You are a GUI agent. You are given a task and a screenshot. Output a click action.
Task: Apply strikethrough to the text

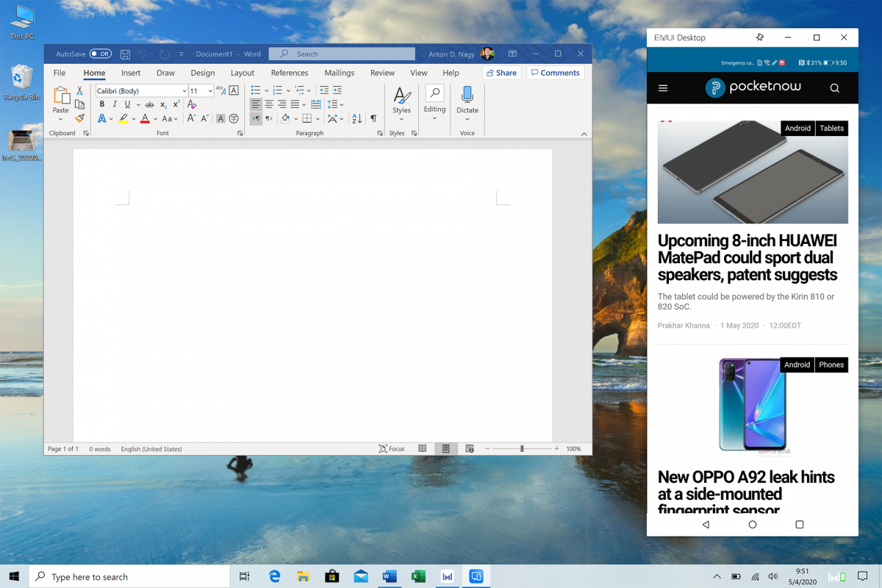tap(150, 104)
